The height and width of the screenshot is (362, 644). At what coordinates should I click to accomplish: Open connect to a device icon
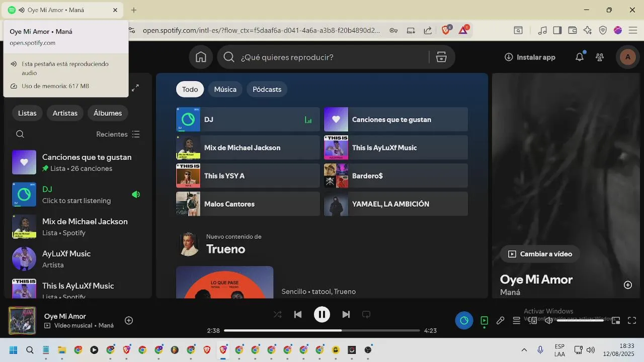click(533, 320)
